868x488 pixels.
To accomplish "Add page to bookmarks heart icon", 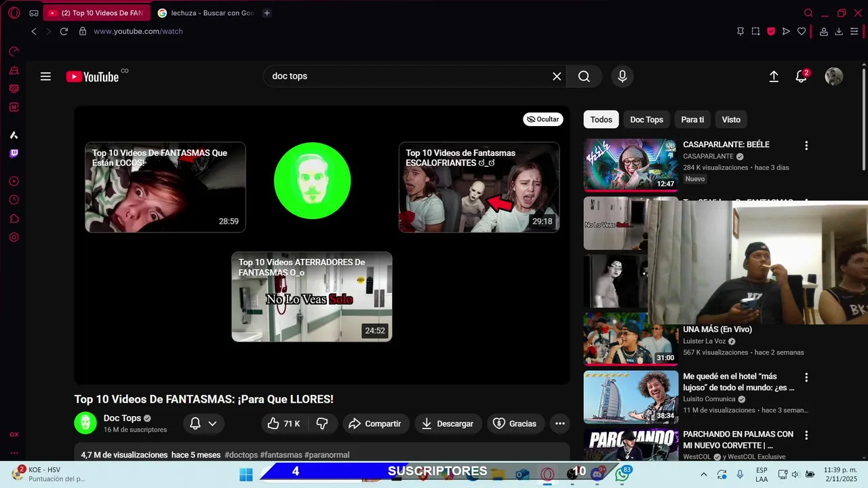I will click(x=802, y=31).
